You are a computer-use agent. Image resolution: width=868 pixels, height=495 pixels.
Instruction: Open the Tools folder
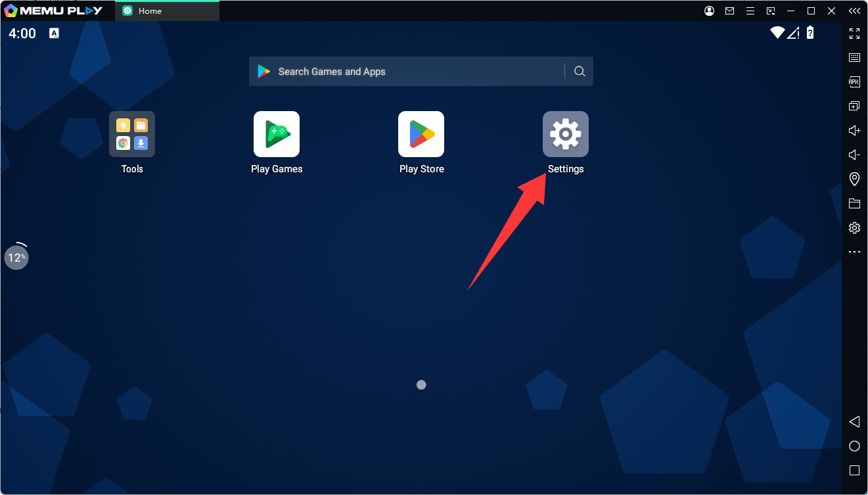(x=132, y=134)
